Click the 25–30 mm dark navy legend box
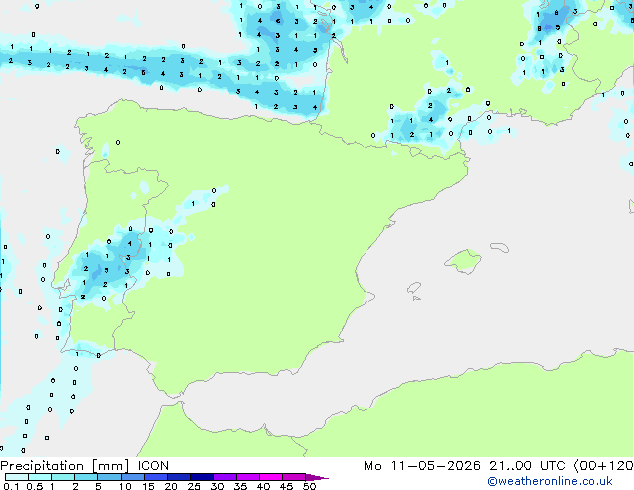 click(201, 477)
